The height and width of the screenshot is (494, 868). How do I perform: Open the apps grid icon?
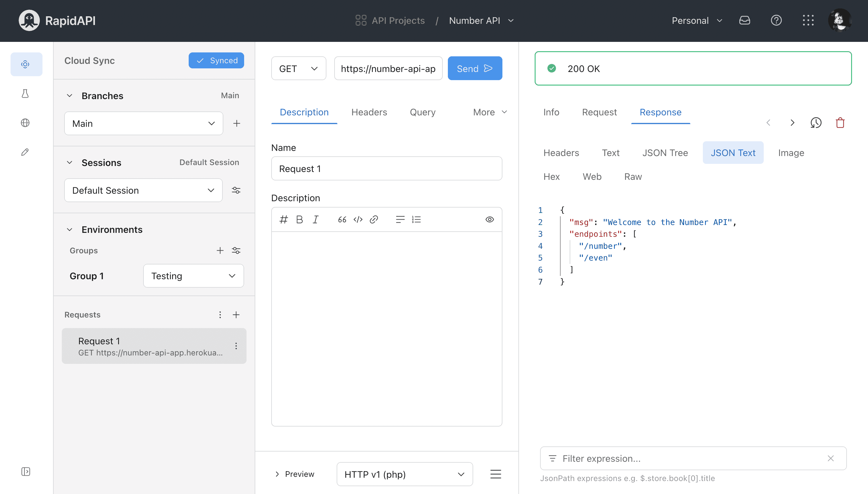tap(808, 21)
